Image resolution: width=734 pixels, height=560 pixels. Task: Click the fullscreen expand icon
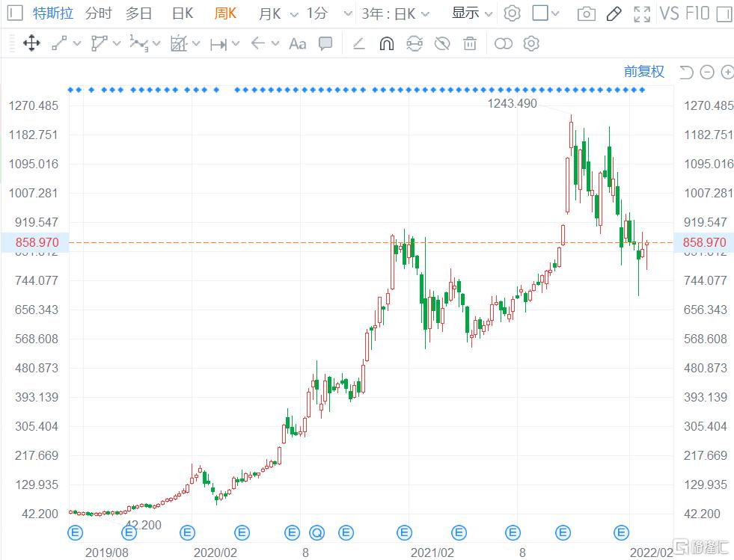pyautogui.click(x=641, y=13)
